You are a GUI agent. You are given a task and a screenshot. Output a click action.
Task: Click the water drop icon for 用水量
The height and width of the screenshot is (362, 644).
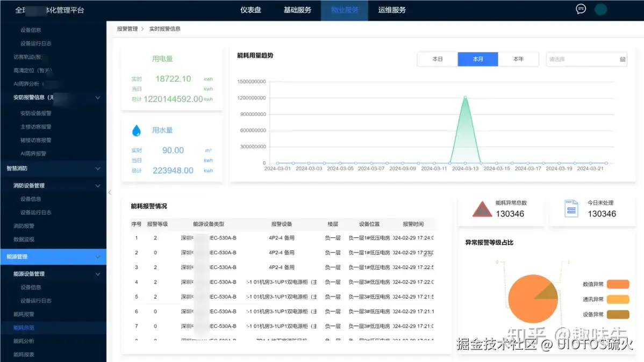pos(137,130)
